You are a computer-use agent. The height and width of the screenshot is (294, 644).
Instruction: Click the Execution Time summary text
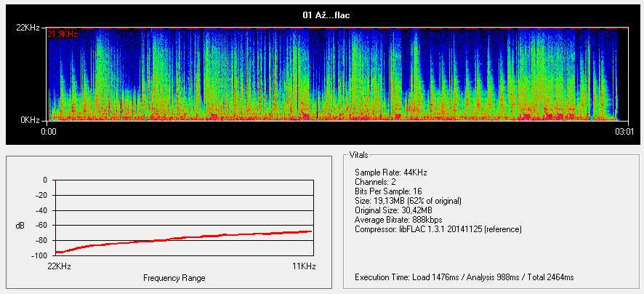point(464,277)
